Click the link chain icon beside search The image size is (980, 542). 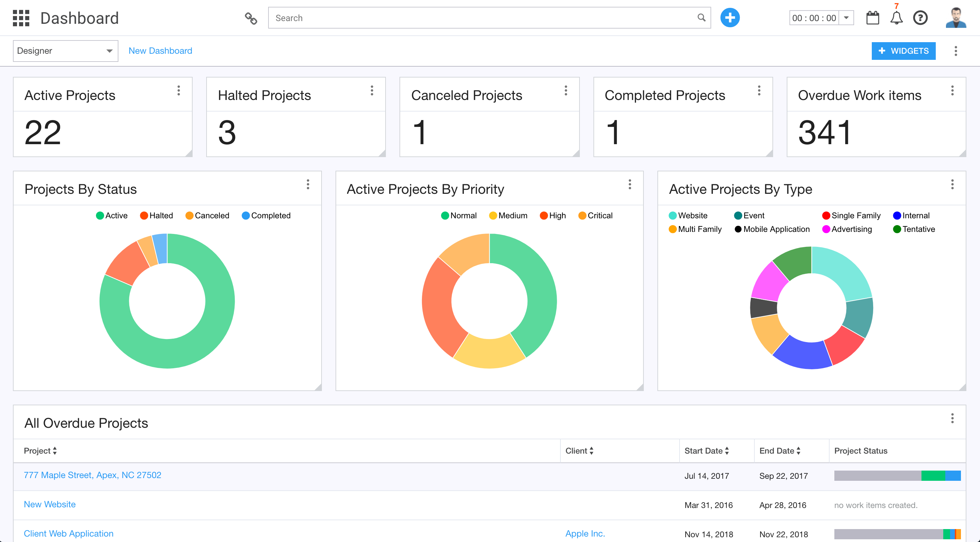tap(251, 18)
